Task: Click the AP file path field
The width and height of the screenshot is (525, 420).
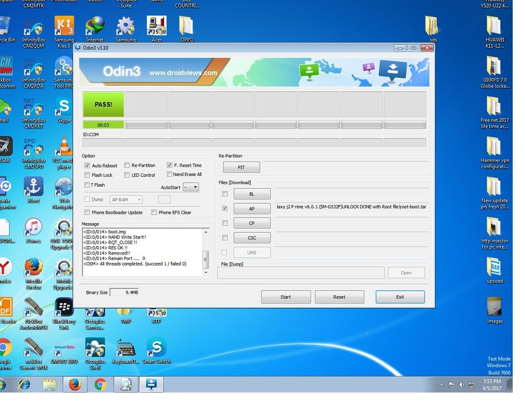Action: [352, 208]
